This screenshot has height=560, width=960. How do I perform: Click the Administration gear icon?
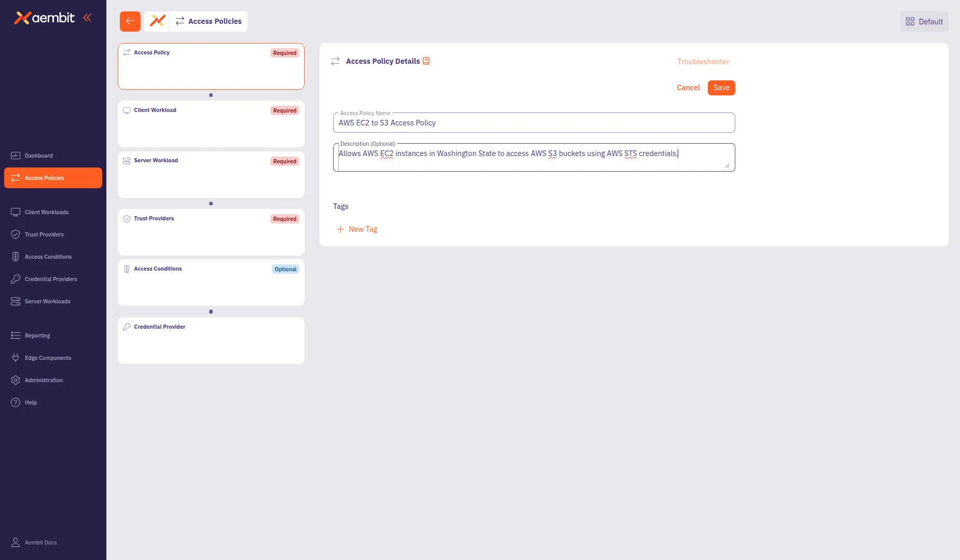point(15,380)
